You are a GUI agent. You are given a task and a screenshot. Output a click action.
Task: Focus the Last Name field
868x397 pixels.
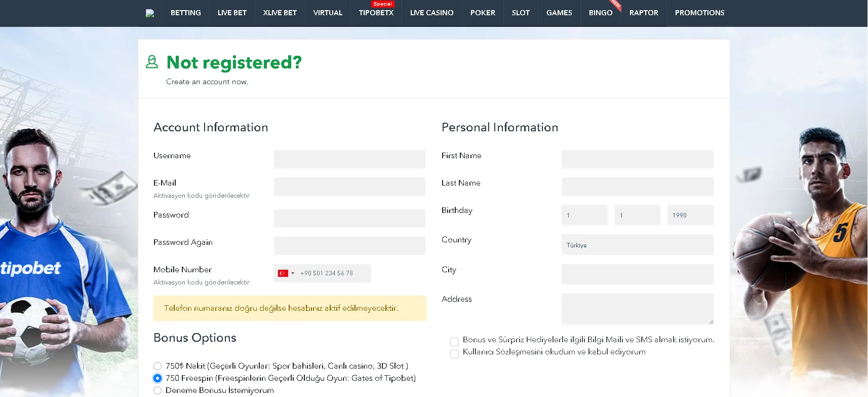(638, 187)
